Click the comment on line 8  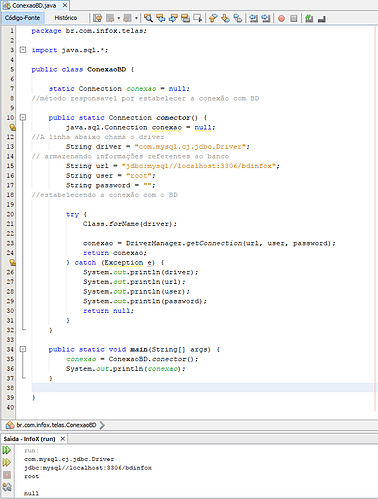click(x=145, y=98)
